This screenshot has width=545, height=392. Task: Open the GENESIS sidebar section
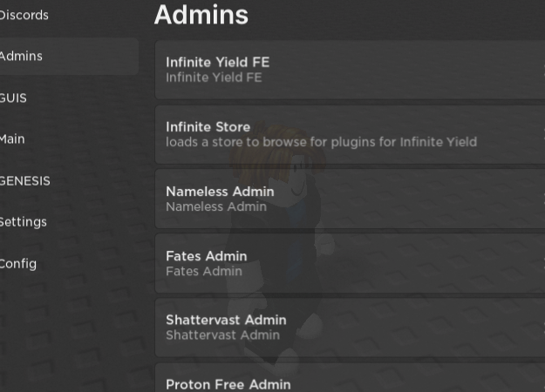click(25, 181)
